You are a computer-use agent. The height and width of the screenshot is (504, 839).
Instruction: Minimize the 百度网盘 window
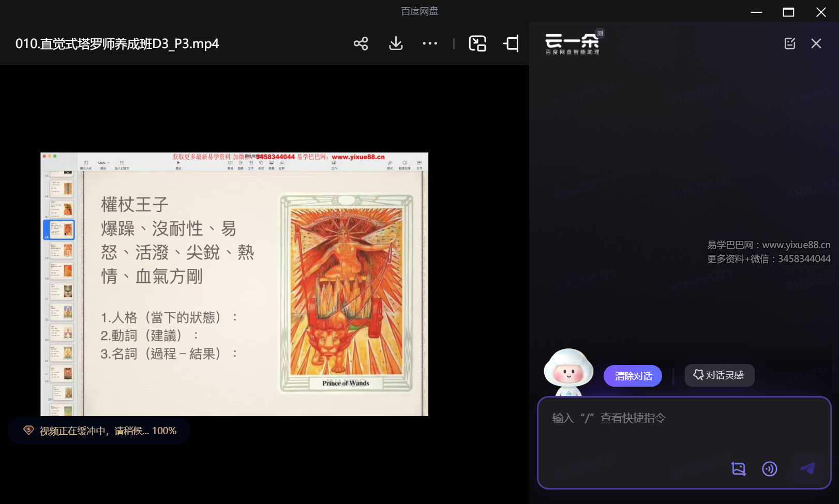pos(756,12)
